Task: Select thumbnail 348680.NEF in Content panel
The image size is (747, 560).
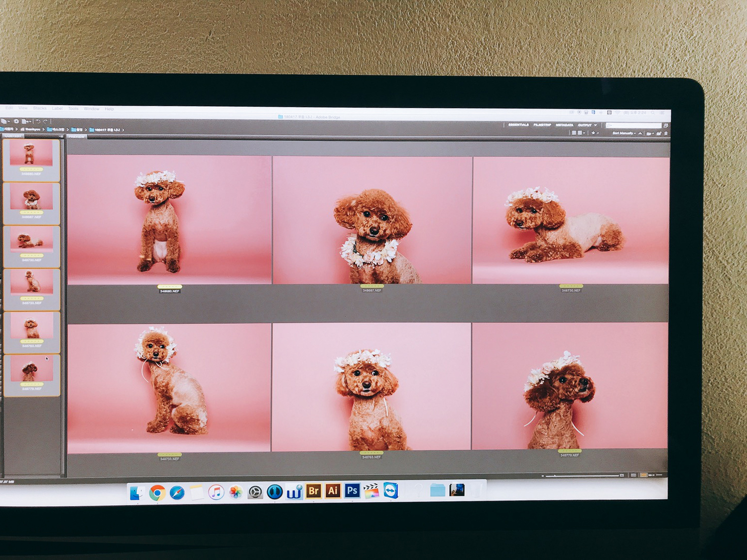Action: (x=31, y=160)
